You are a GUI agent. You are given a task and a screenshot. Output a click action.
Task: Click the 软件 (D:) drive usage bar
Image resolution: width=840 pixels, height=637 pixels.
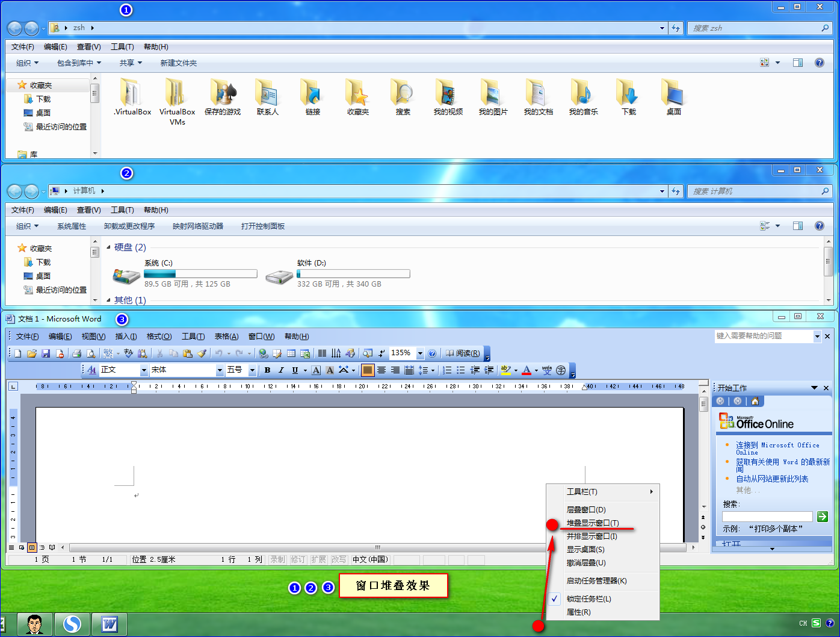click(x=353, y=273)
